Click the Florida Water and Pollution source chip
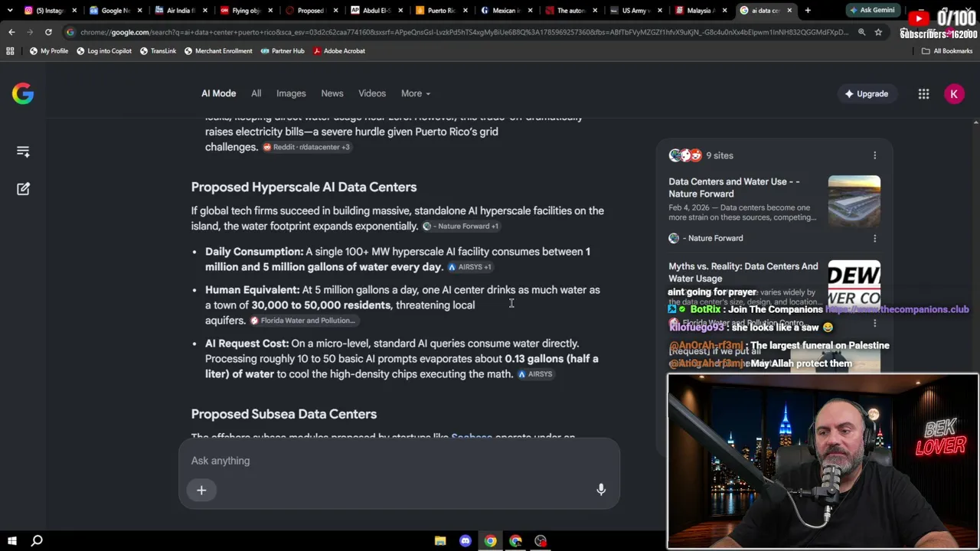The height and width of the screenshot is (551, 980). tap(302, 321)
